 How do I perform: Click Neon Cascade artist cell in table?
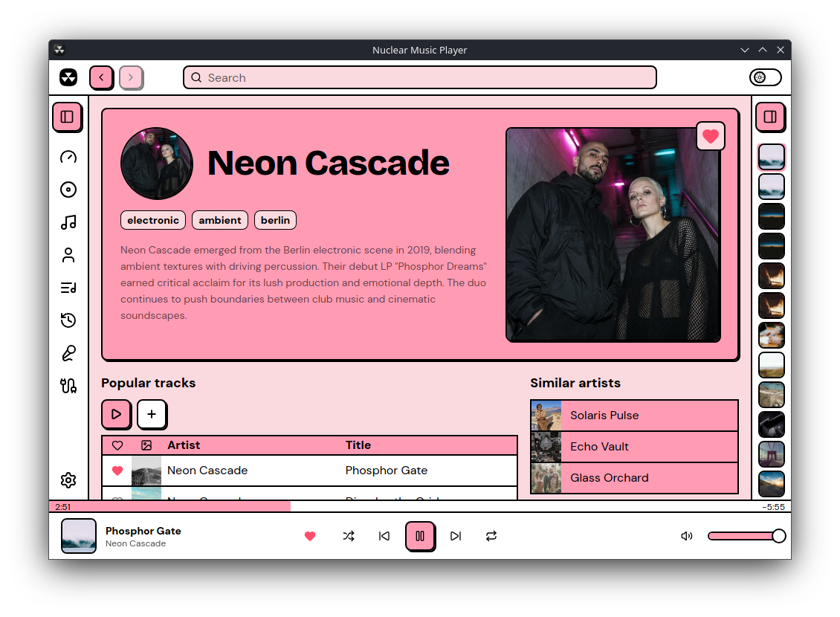[207, 471]
